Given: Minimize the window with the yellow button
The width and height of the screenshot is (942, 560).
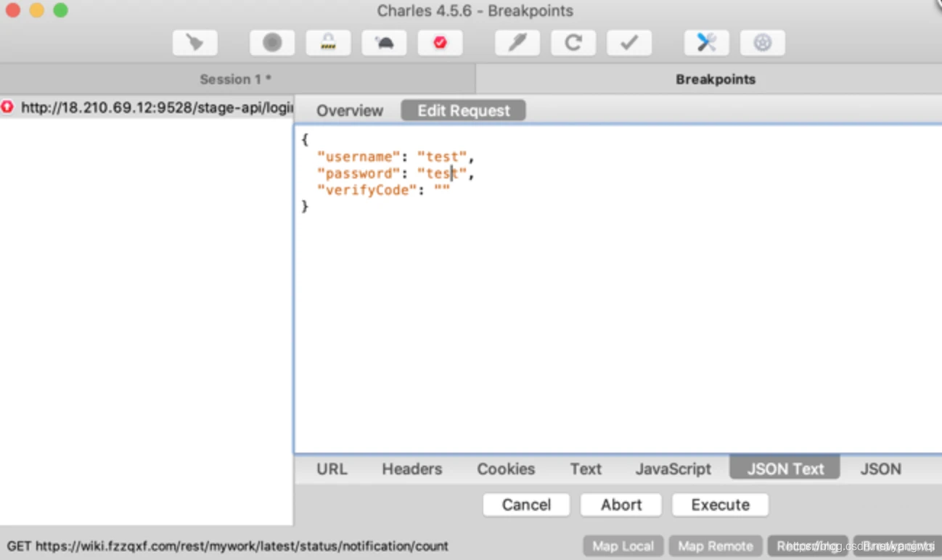Looking at the screenshot, I should (x=36, y=11).
